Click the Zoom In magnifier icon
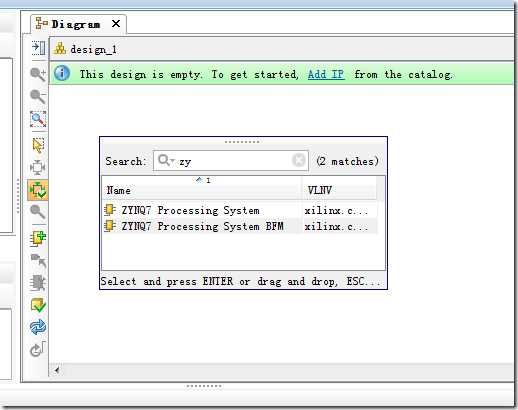The image size is (518, 410). tap(38, 74)
